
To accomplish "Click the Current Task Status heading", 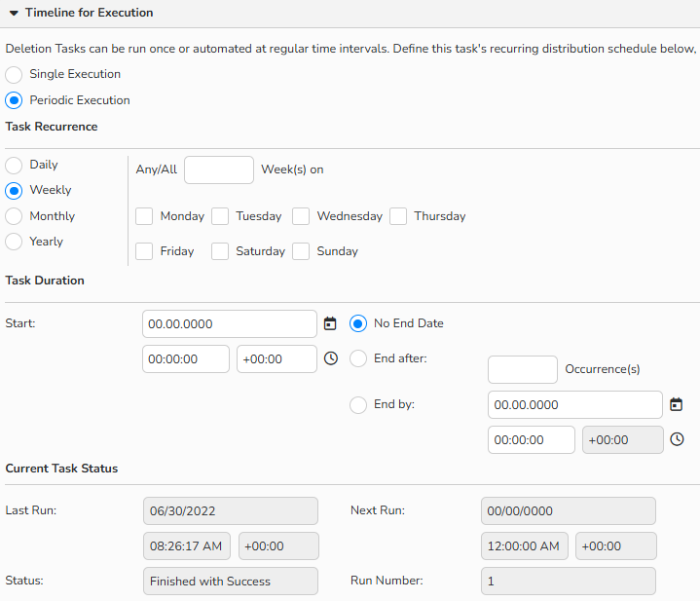I will point(61,469).
